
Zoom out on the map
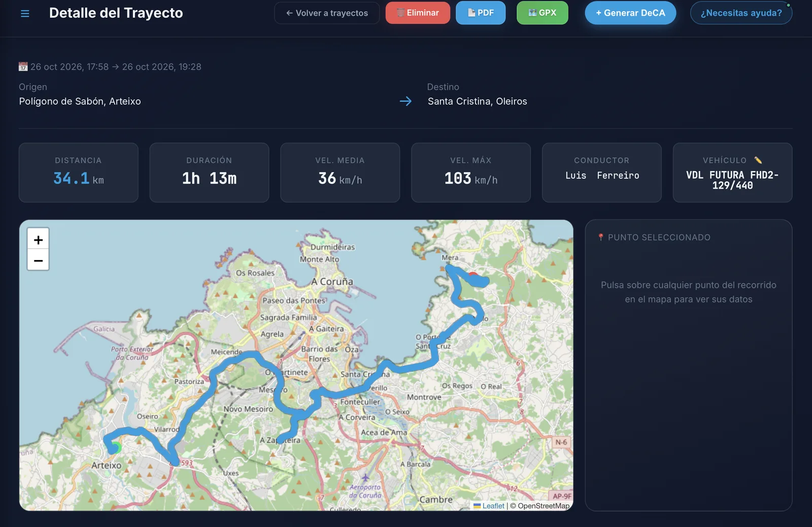click(x=38, y=260)
